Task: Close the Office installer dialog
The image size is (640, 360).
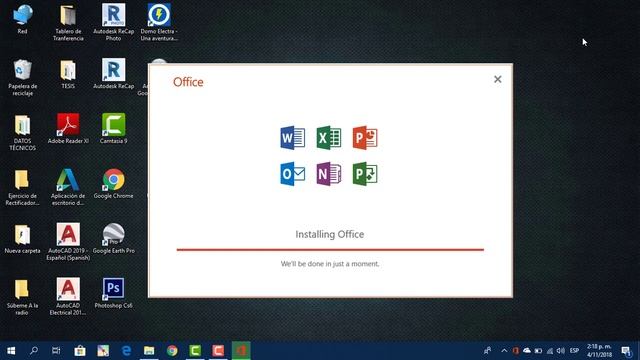Action: [x=498, y=79]
